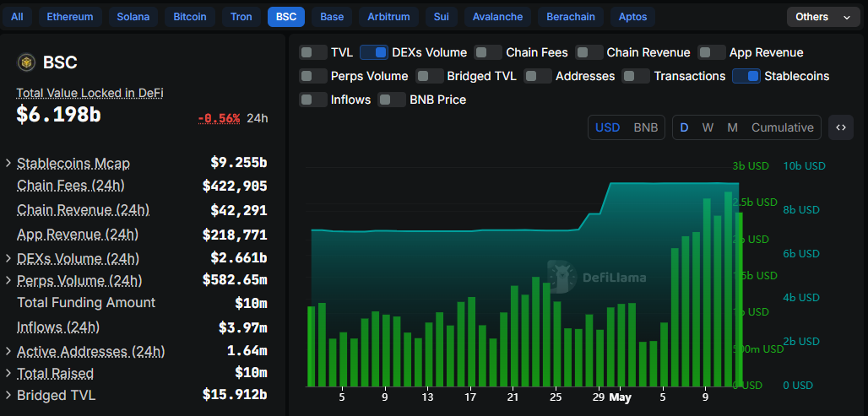
Task: Expand the Active Addresses (24h) row
Action: click(x=8, y=351)
